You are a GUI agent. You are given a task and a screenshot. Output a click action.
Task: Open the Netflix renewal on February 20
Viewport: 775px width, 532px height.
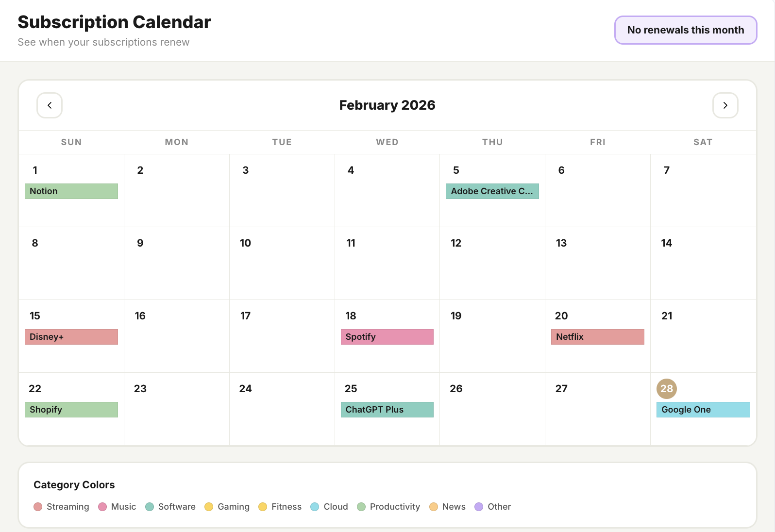tap(597, 336)
